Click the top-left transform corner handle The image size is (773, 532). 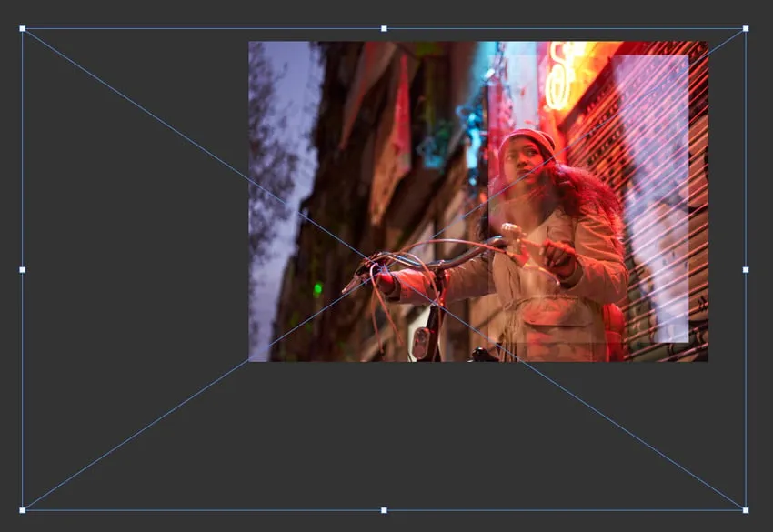coord(23,29)
